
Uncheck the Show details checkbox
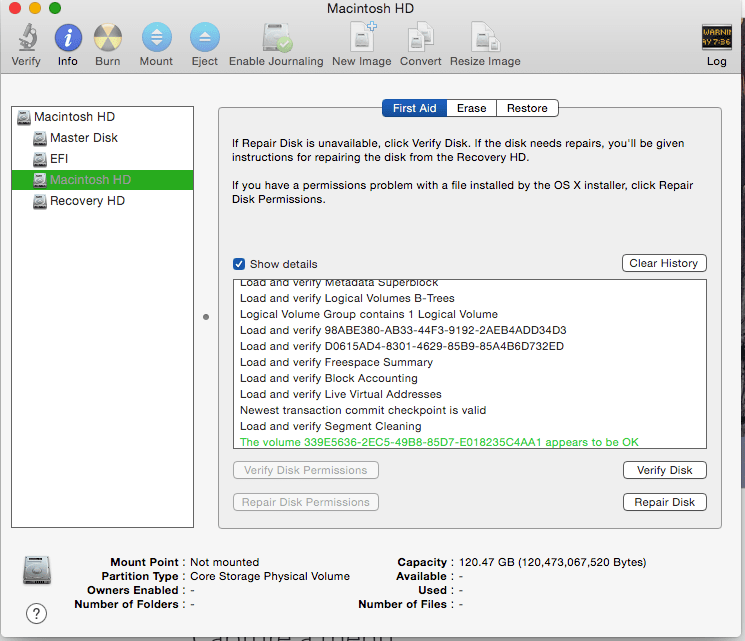pos(239,264)
